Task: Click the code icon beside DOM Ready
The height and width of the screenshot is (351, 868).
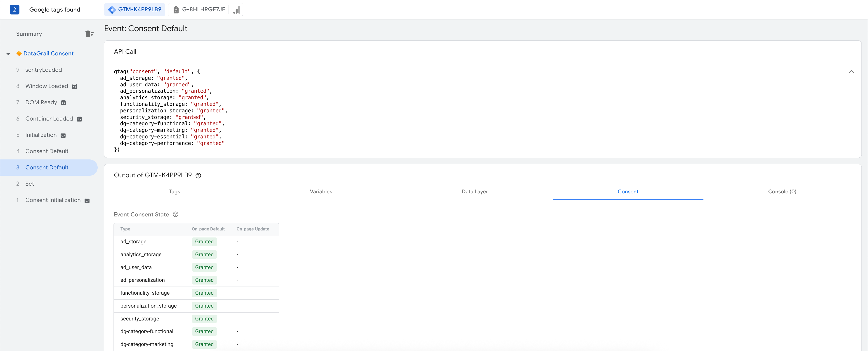Action: pyautogui.click(x=63, y=103)
